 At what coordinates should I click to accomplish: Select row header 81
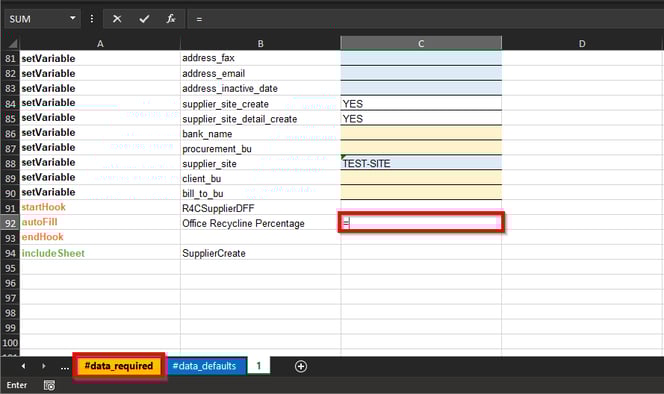click(x=10, y=58)
